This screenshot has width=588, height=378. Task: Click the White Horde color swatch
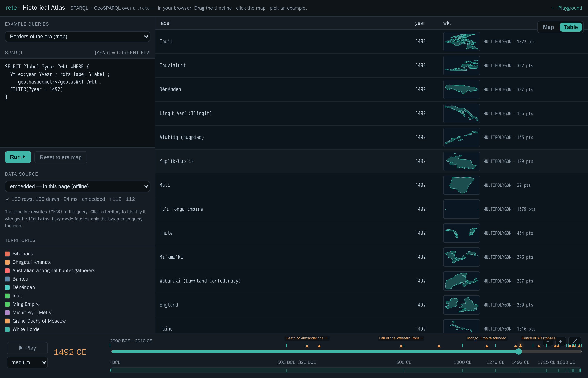[x=7, y=329]
